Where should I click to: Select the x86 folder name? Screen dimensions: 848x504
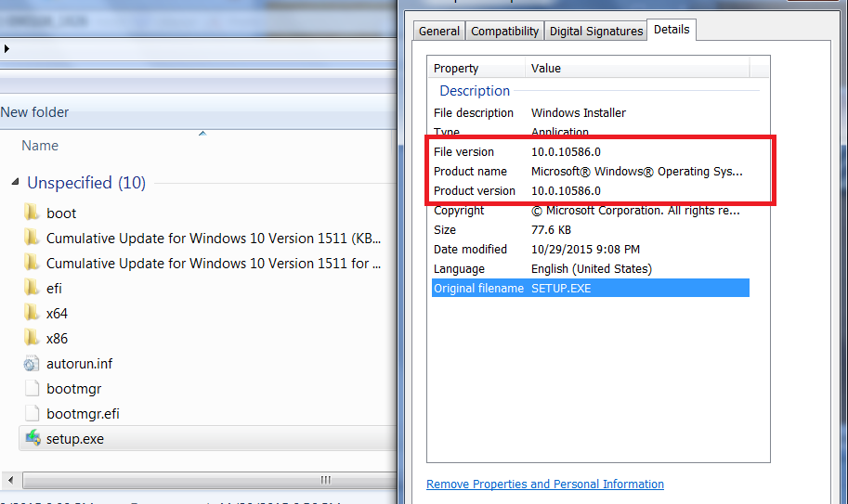[57, 339]
